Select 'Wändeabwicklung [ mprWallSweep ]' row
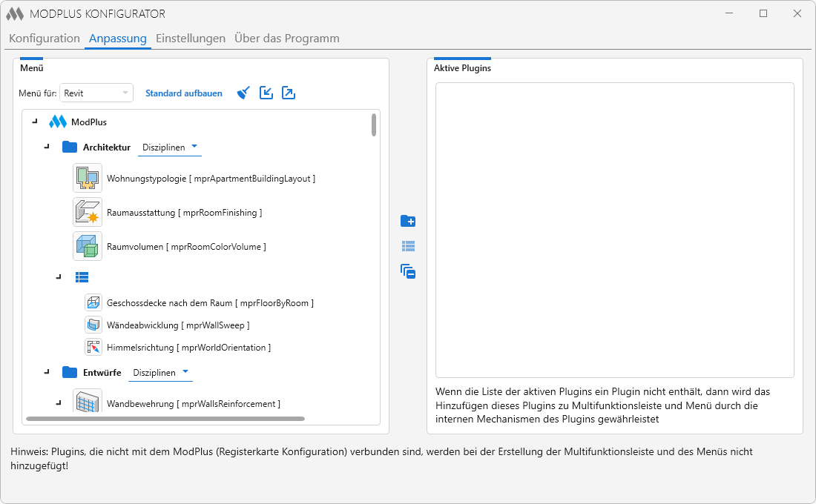Image resolution: width=816 pixels, height=504 pixels. 178,325
